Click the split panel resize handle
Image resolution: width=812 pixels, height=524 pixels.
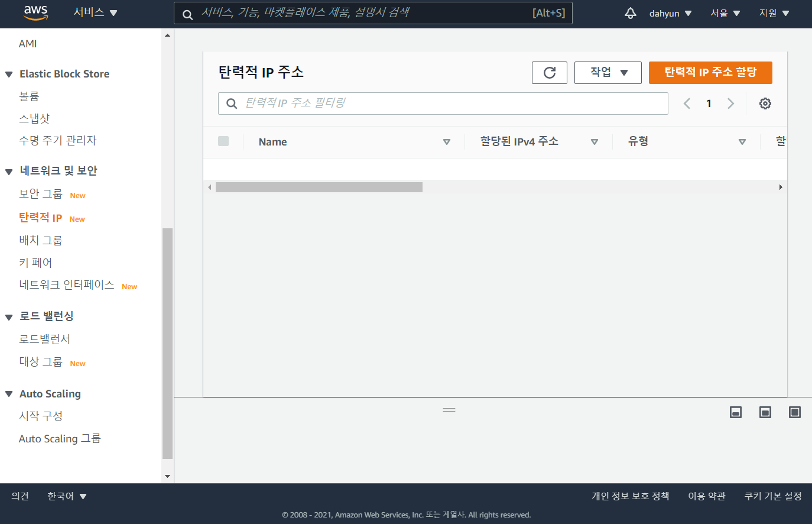(x=449, y=410)
